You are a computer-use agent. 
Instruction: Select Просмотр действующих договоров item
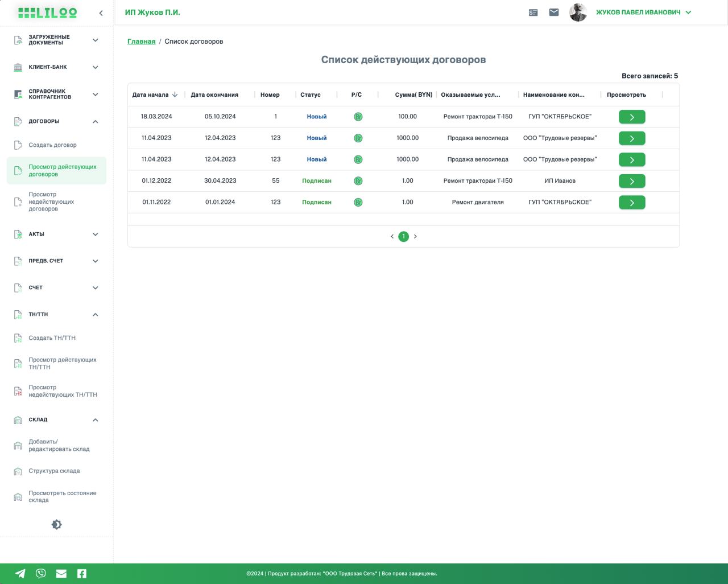point(56,171)
